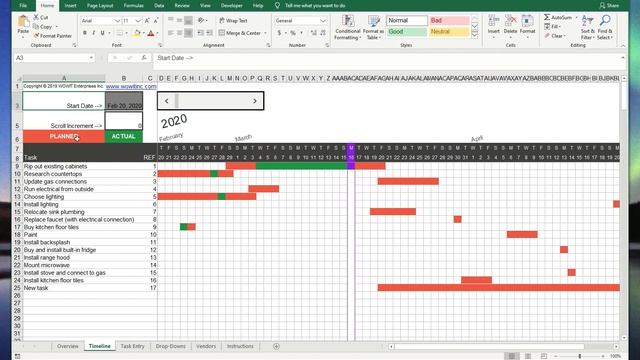Screen dimensions: 640x360
Task: Open the Borders dropdown
Action: click(x=126, y=33)
